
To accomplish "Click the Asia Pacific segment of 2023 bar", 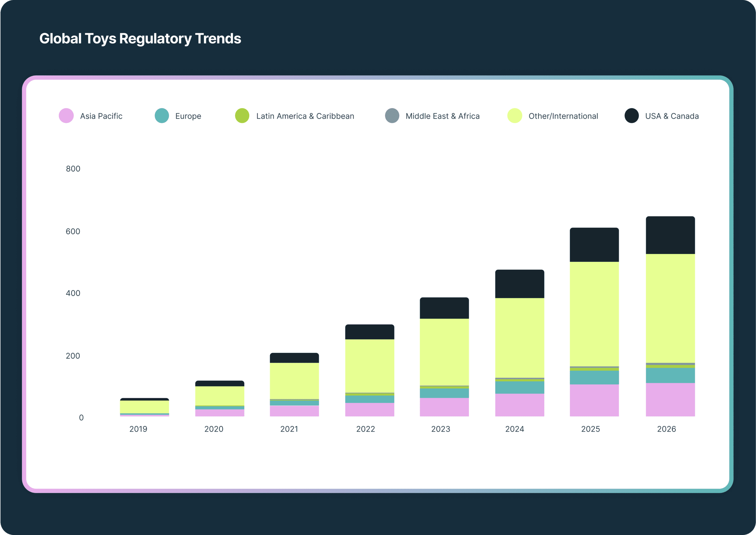I will coord(444,407).
